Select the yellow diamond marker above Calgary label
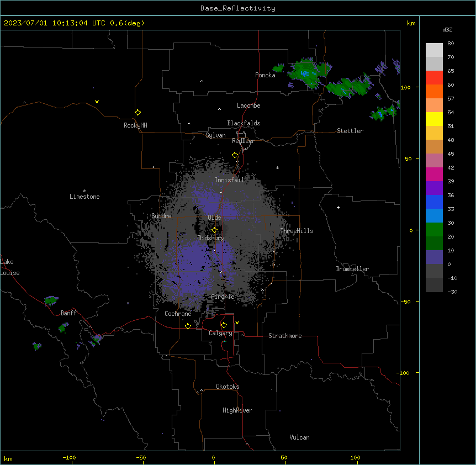The image size is (476, 465). point(224,325)
